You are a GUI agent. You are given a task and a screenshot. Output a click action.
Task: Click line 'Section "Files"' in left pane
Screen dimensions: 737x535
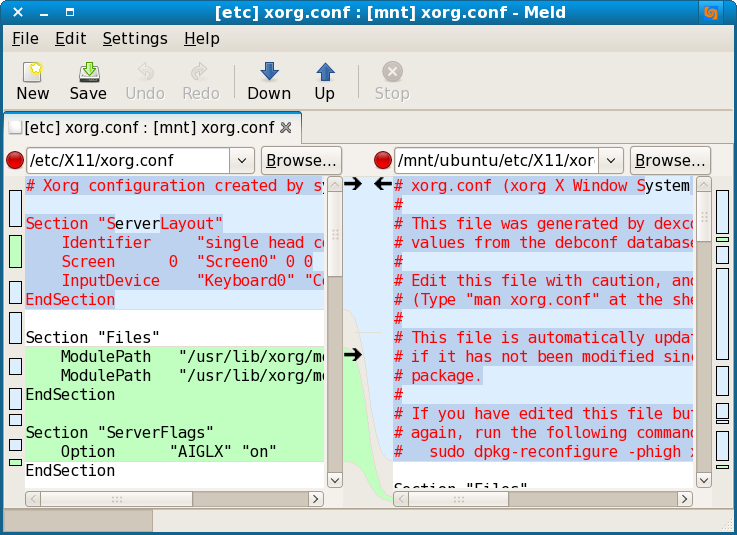click(93, 338)
